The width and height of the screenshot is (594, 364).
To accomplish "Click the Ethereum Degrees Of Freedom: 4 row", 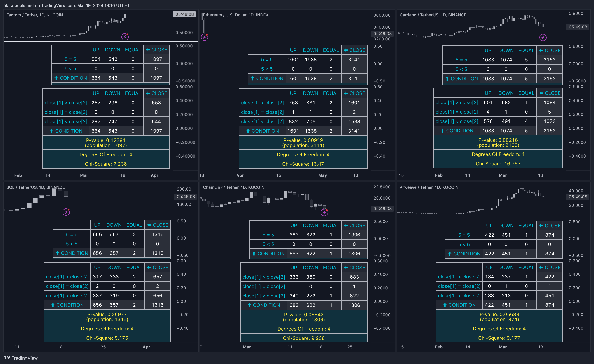I will (x=303, y=154).
